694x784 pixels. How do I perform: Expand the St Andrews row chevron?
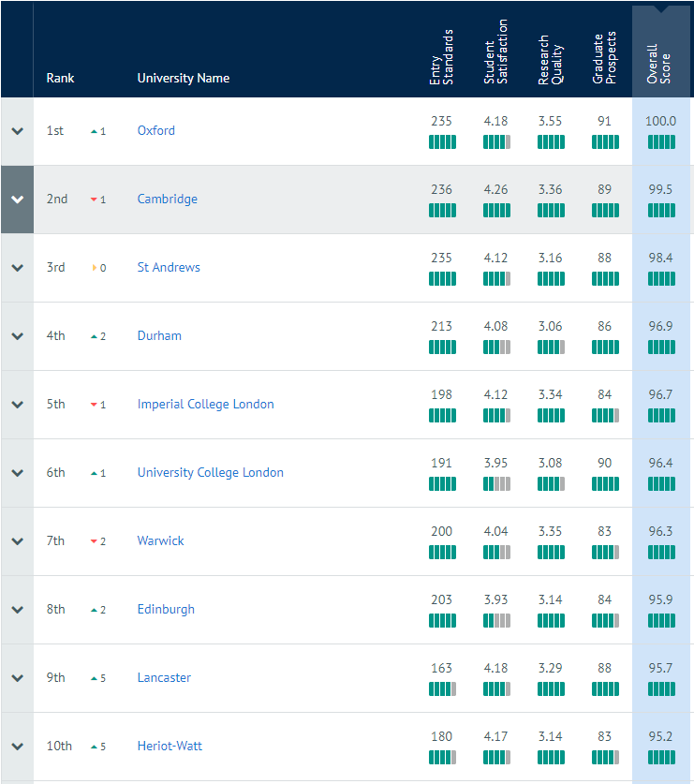pyautogui.click(x=18, y=268)
